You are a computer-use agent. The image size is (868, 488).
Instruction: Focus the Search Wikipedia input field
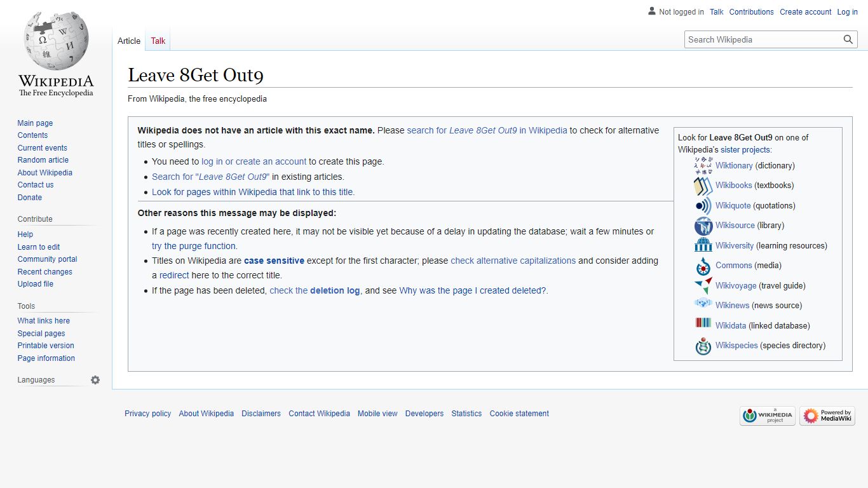point(763,39)
